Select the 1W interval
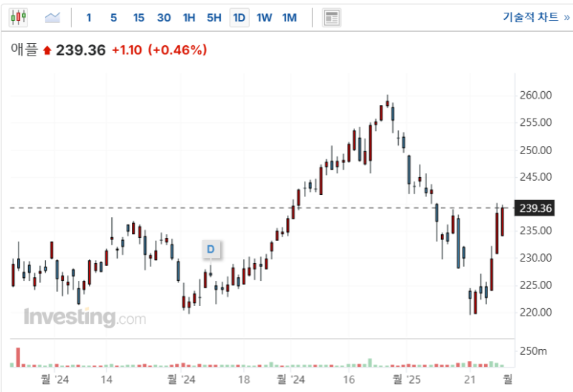The height and width of the screenshot is (392, 573). pyautogui.click(x=264, y=18)
